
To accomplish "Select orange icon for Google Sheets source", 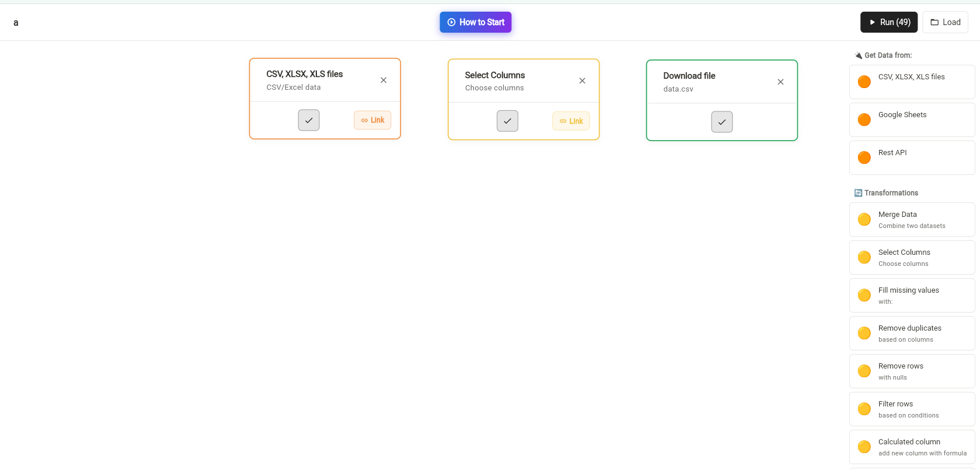I will tap(864, 120).
